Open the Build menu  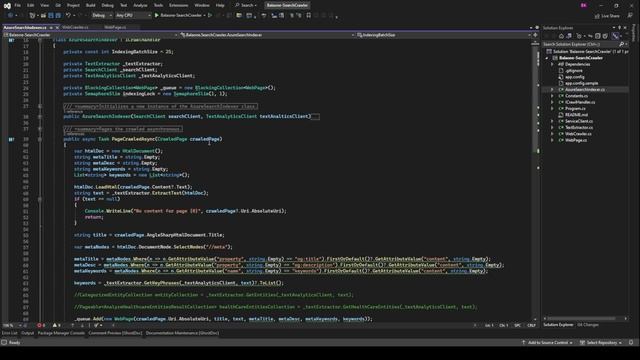click(91, 5)
